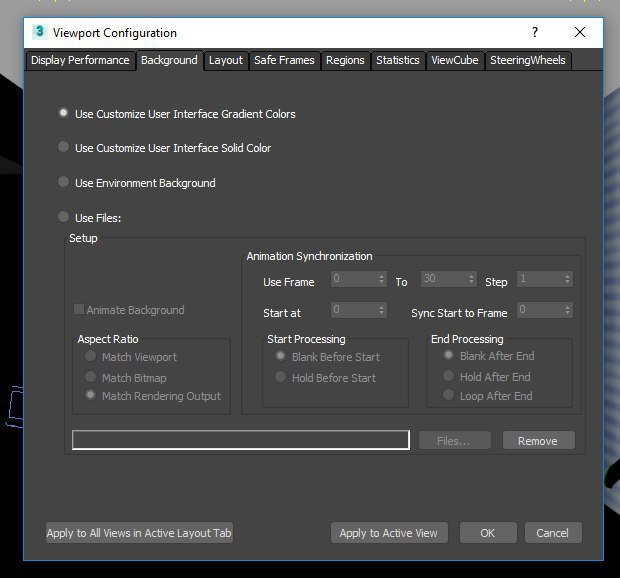Click the Remove button
This screenshot has width=620, height=578.
click(538, 440)
